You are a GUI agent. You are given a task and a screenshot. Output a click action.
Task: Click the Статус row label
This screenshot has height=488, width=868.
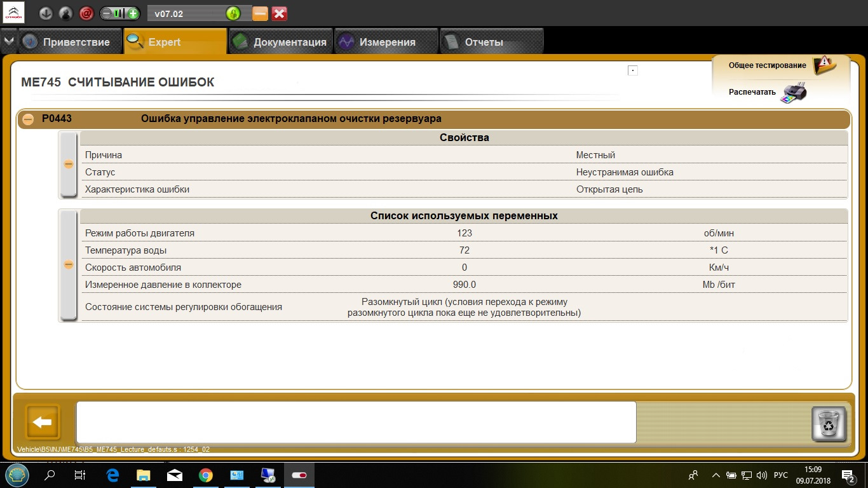(100, 172)
